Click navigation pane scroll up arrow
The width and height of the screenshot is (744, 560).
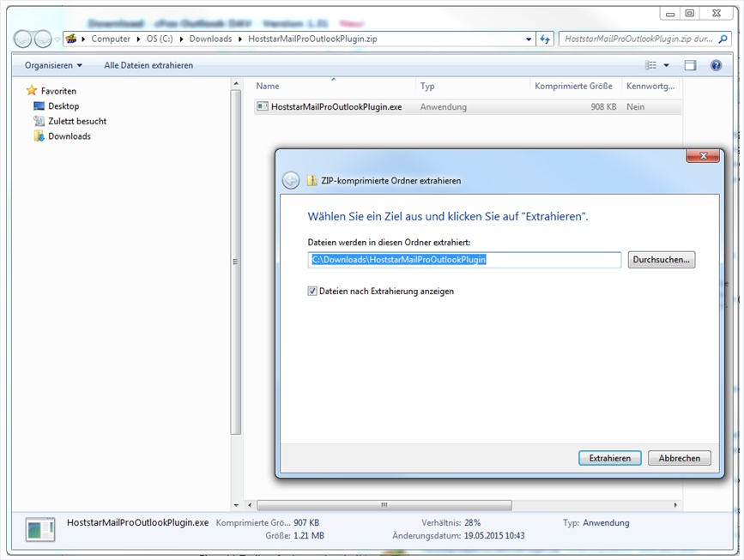coord(236,84)
